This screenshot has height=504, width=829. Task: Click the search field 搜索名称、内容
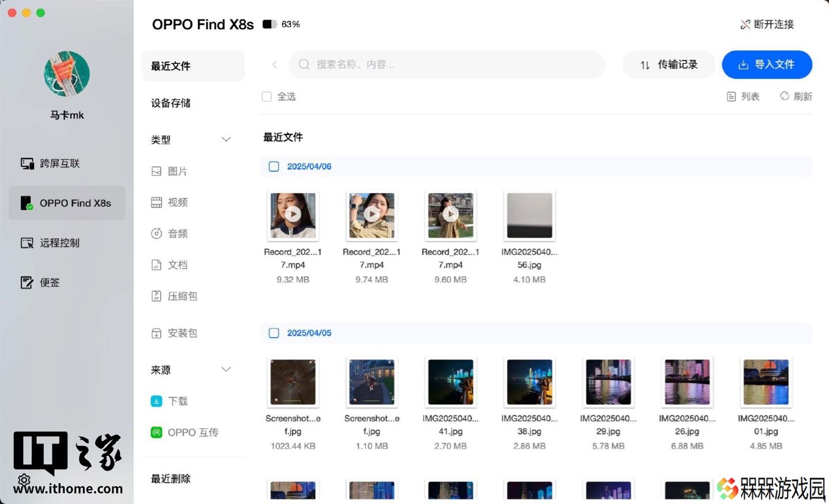click(x=447, y=64)
